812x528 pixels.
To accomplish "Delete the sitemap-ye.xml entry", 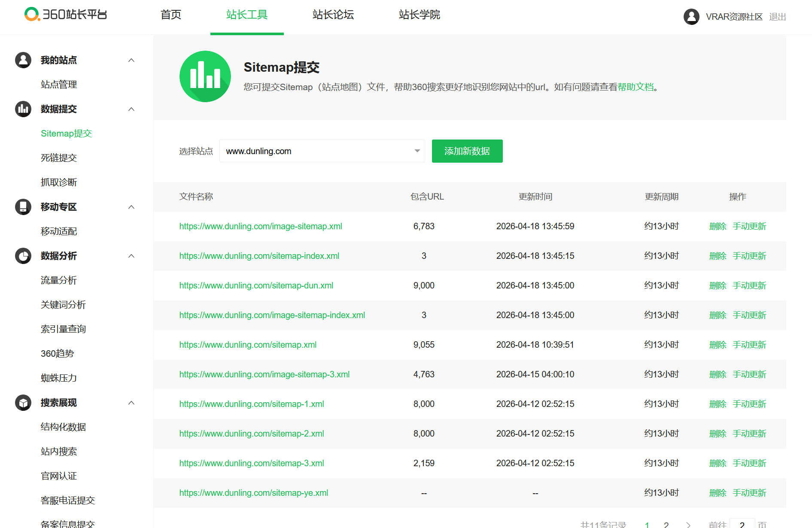I will pyautogui.click(x=718, y=493).
